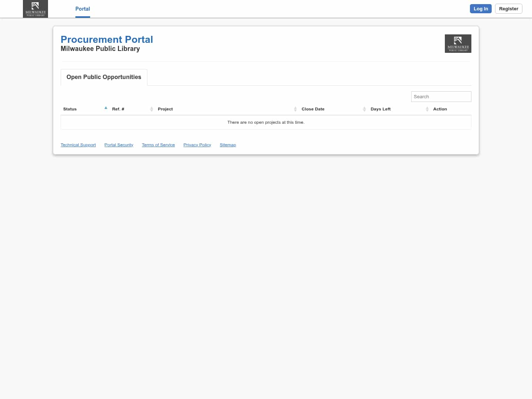Click the sort icon next to Days Left
The width and height of the screenshot is (532, 399).
tap(427, 109)
